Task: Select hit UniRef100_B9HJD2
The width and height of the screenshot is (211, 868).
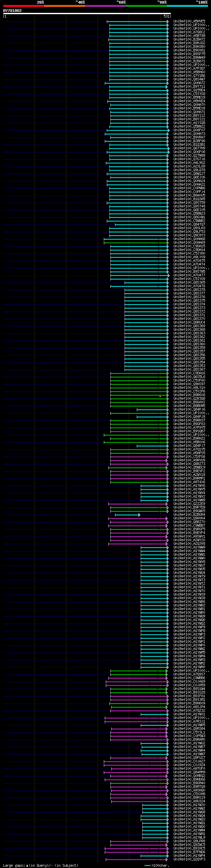Action: pyautogui.click(x=189, y=43)
